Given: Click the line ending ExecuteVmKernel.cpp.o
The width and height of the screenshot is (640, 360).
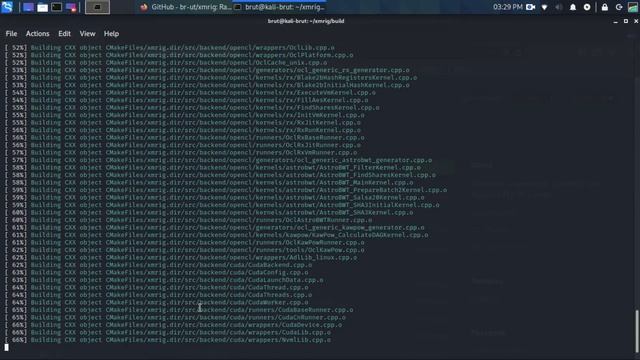Looking at the screenshot, I should (190, 93).
